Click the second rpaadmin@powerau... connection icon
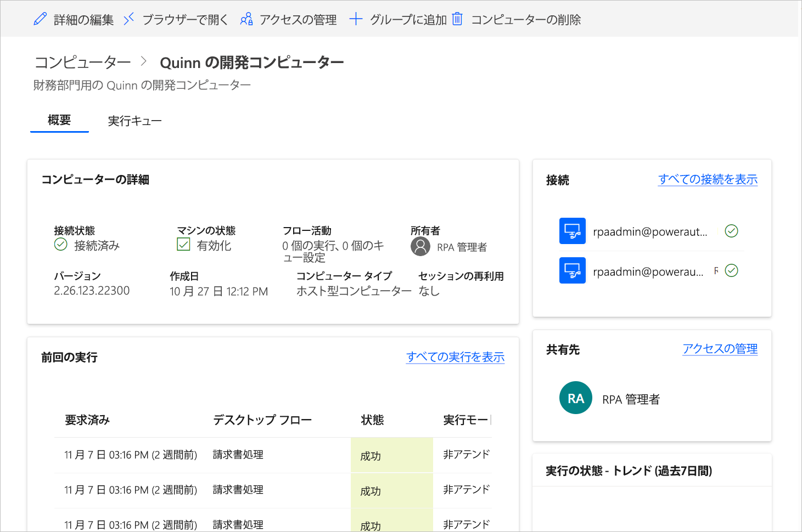Image resolution: width=802 pixels, height=532 pixels. pos(573,270)
